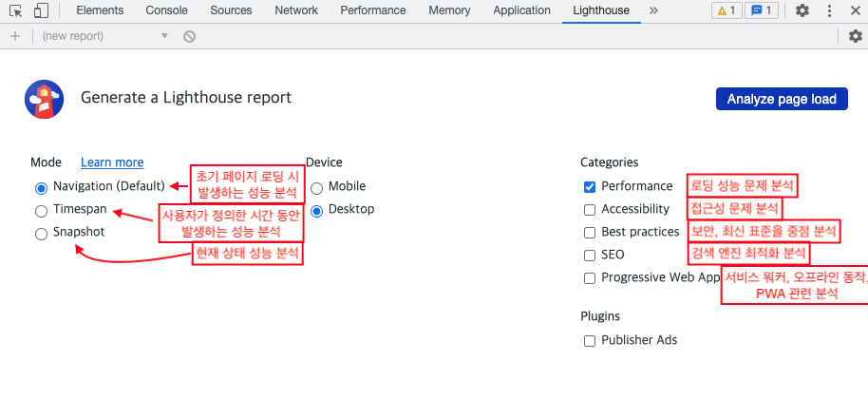Viewport: 868px width, 399px height.
Task: Choose Mobile device radio
Action: tap(316, 188)
